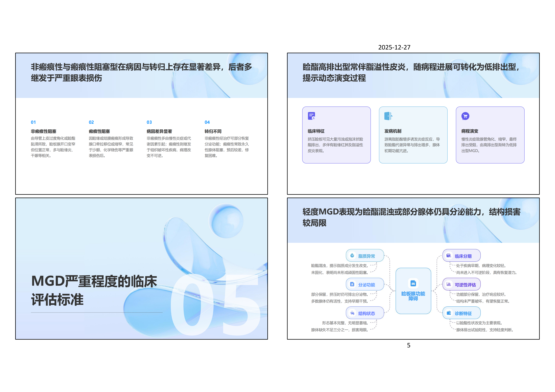The height and width of the screenshot is (392, 555).
Task: Click the stamp icon beside 临床分期
Action: (x=449, y=256)
